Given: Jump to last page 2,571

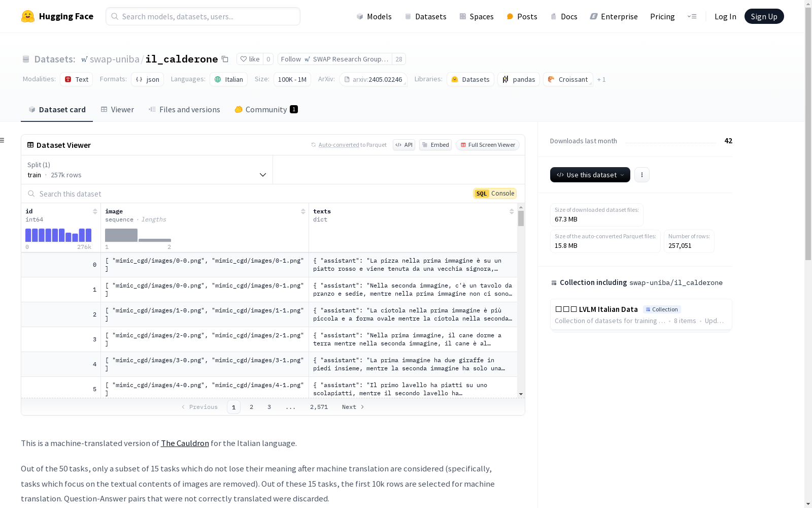Looking at the screenshot, I should click(319, 407).
